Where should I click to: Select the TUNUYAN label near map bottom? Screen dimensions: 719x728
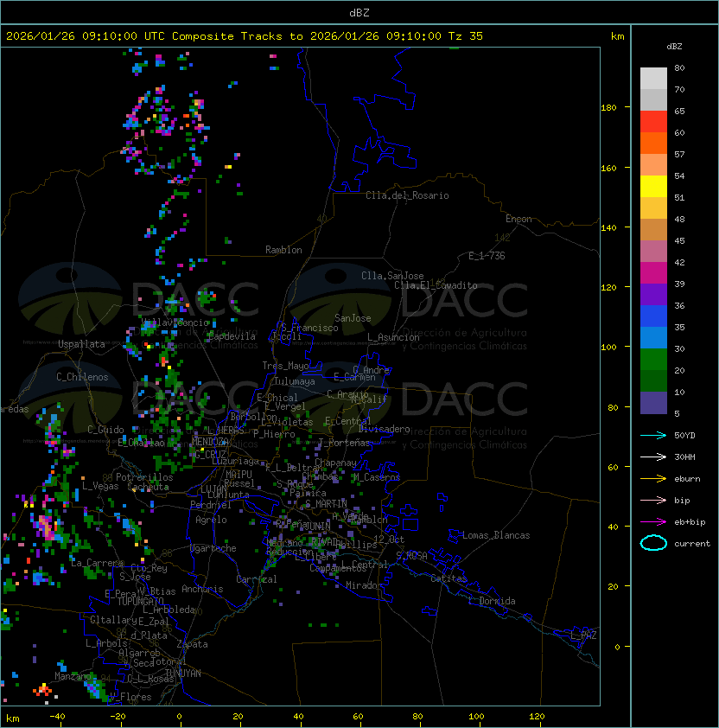click(183, 673)
